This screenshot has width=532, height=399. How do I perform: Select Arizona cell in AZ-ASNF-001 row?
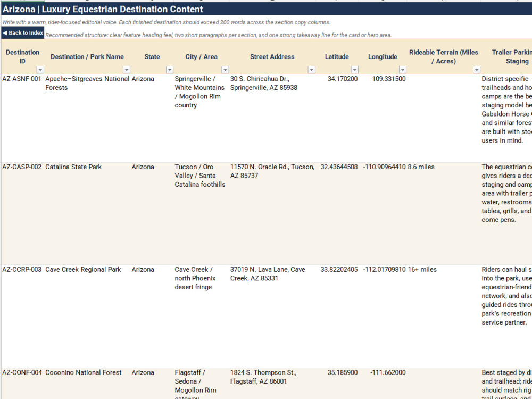(x=152, y=118)
